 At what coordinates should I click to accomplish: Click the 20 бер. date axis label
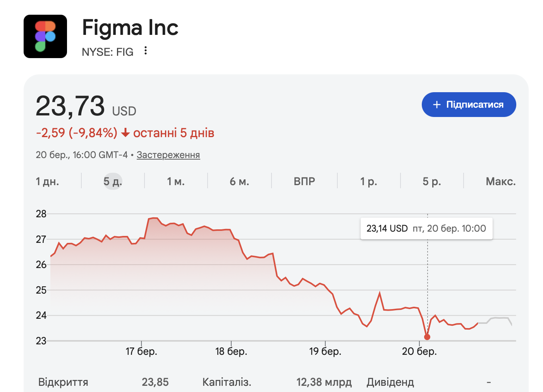419,351
